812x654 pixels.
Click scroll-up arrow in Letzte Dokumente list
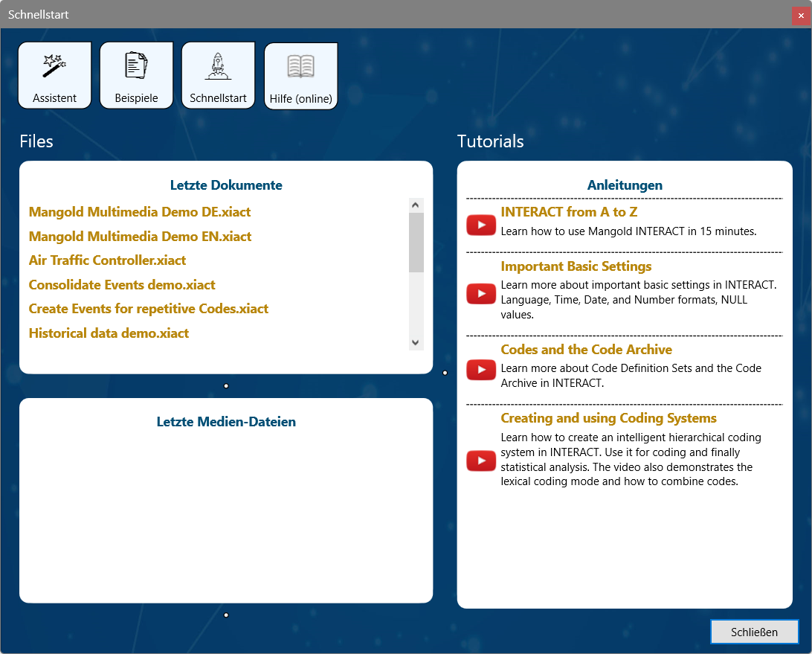click(416, 205)
